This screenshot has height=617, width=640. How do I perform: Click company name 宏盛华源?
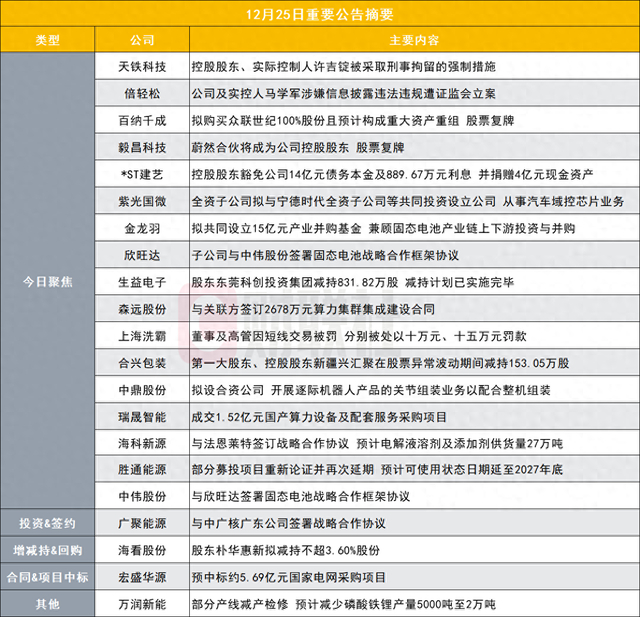pos(142,577)
